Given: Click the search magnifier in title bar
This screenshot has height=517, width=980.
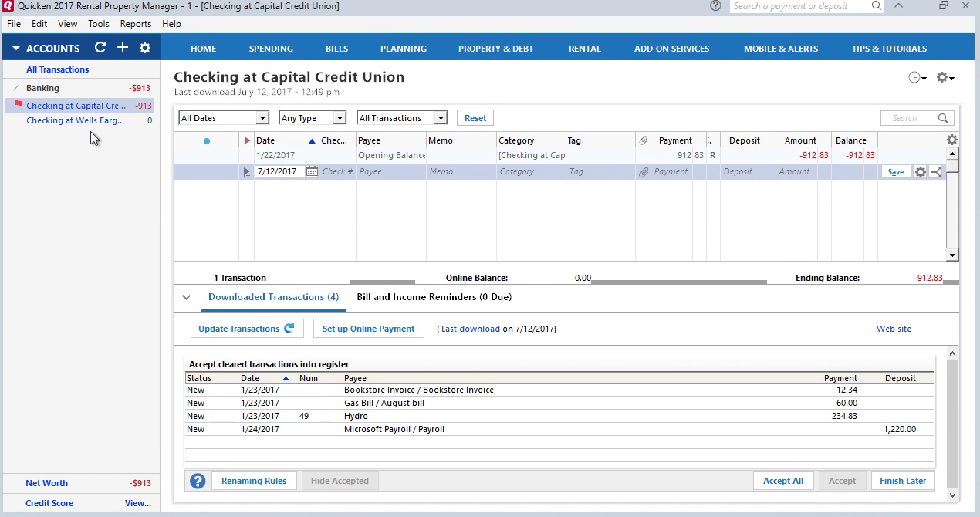Looking at the screenshot, I should 877,6.
